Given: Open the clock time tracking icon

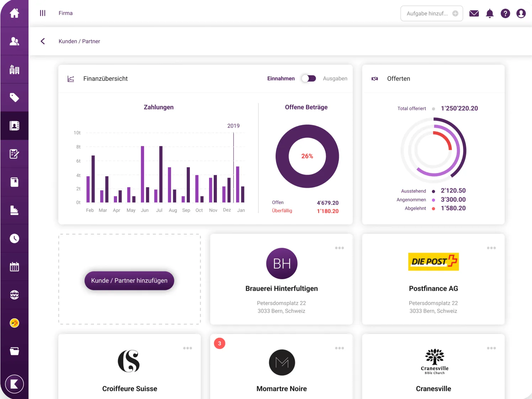Looking at the screenshot, I should tap(14, 238).
